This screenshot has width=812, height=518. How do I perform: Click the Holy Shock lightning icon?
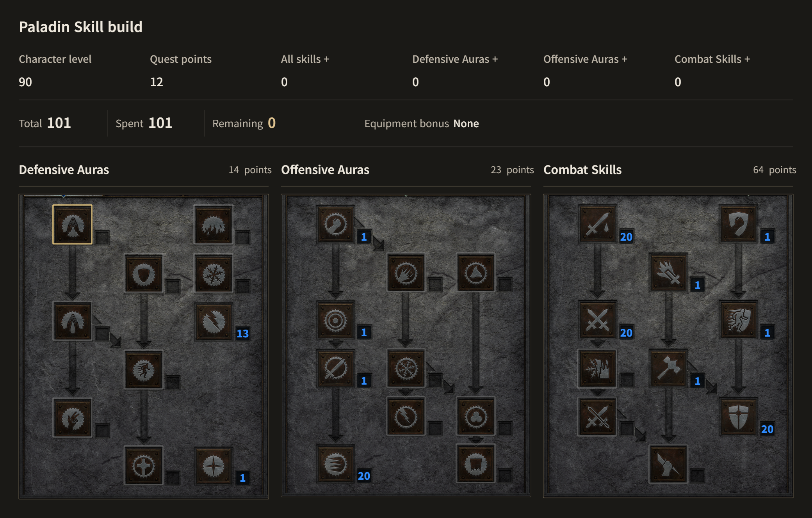pyautogui.click(x=406, y=416)
